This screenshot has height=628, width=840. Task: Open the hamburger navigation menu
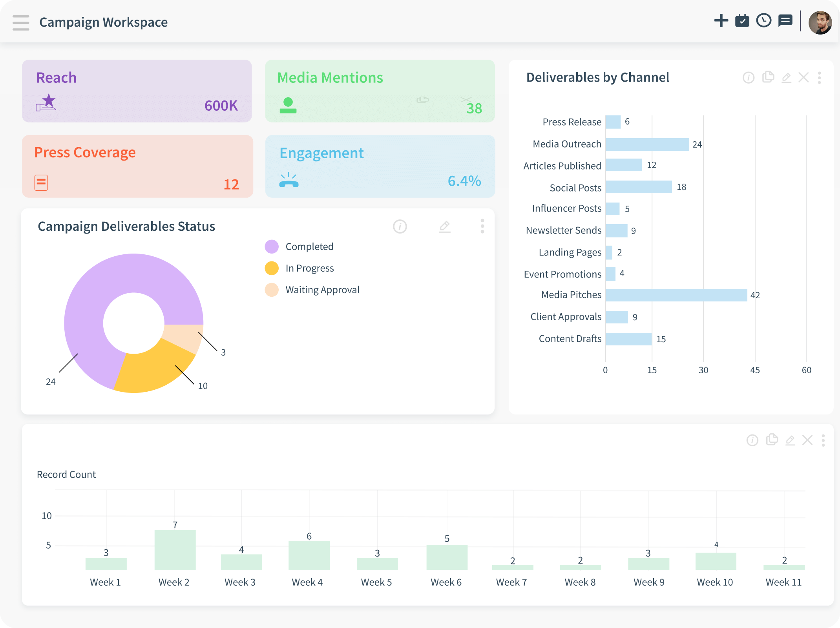coord(21,22)
